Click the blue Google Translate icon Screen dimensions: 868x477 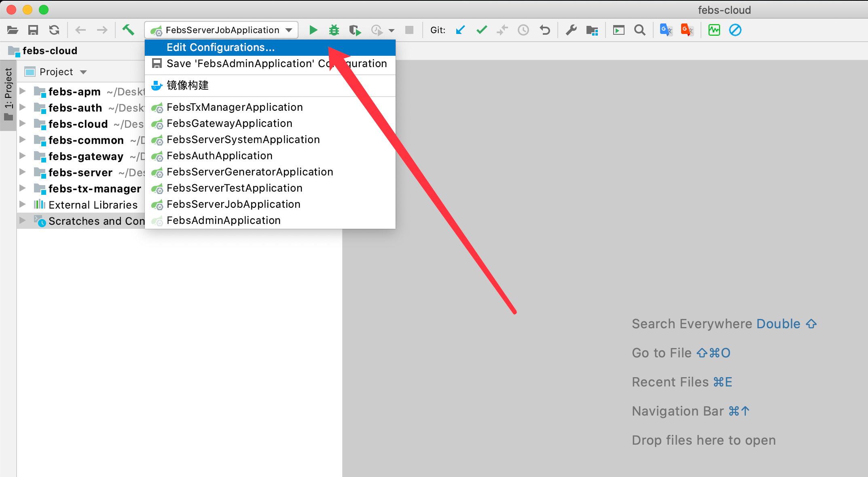coord(666,30)
